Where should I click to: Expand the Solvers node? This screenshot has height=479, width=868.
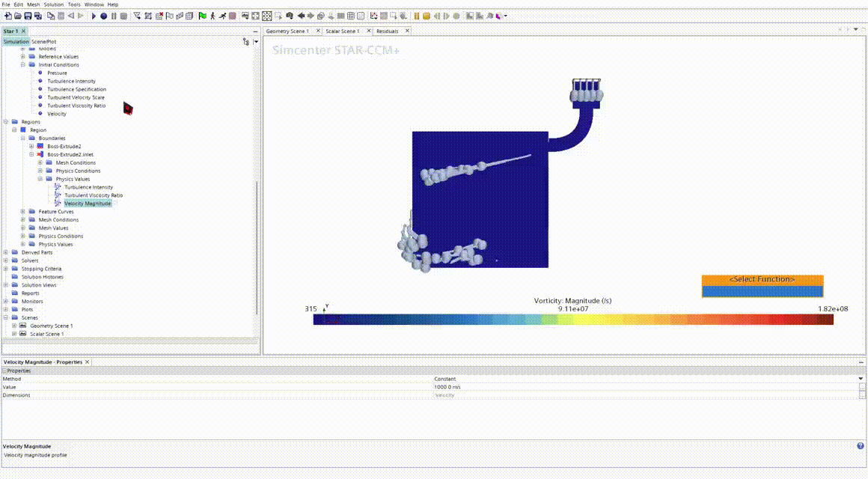click(5, 260)
